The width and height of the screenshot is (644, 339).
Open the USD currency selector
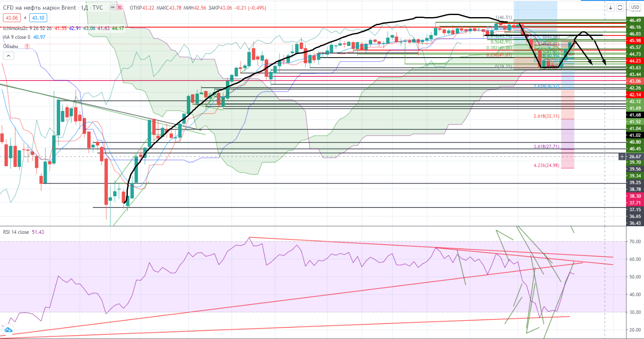[634, 8]
